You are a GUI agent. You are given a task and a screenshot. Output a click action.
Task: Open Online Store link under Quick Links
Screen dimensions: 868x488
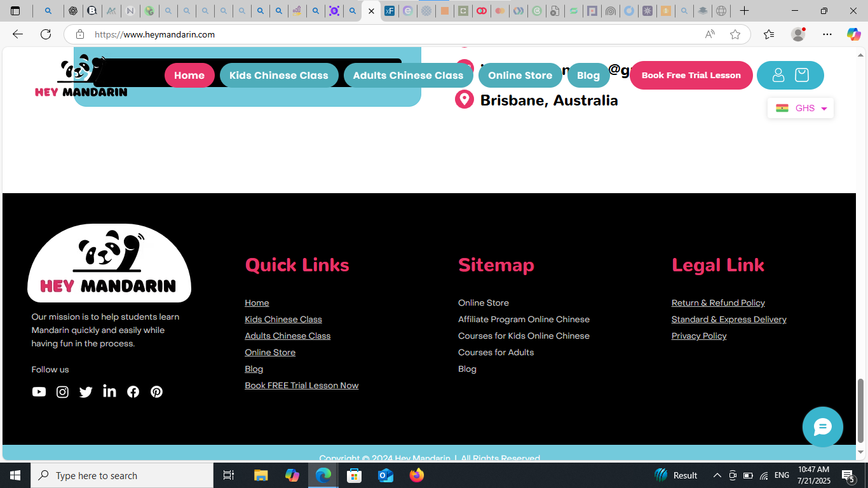270,353
